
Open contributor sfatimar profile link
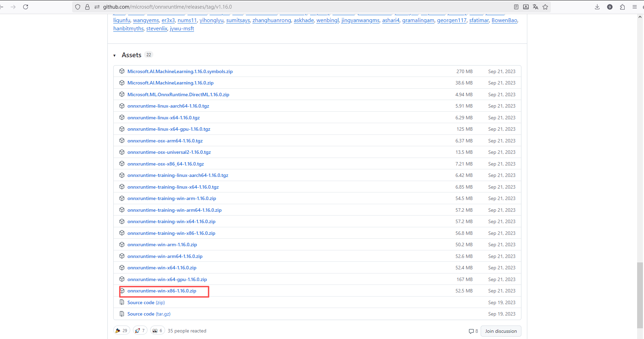[x=479, y=20]
